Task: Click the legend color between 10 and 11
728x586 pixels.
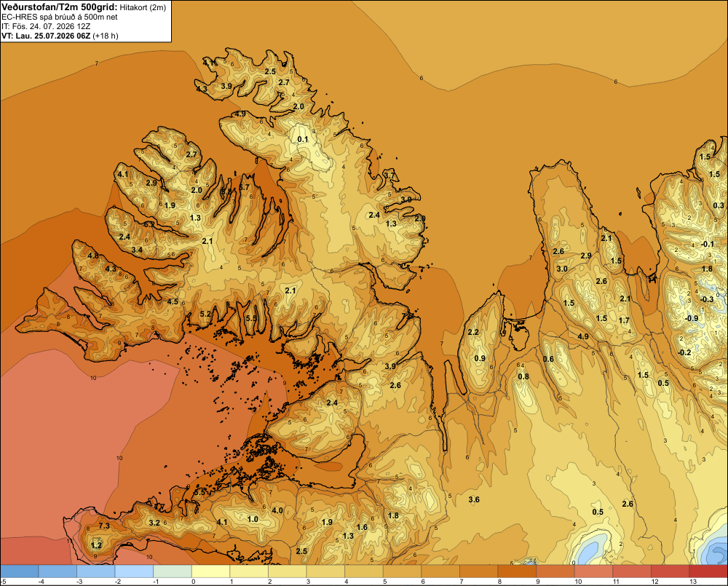Action: click(593, 571)
